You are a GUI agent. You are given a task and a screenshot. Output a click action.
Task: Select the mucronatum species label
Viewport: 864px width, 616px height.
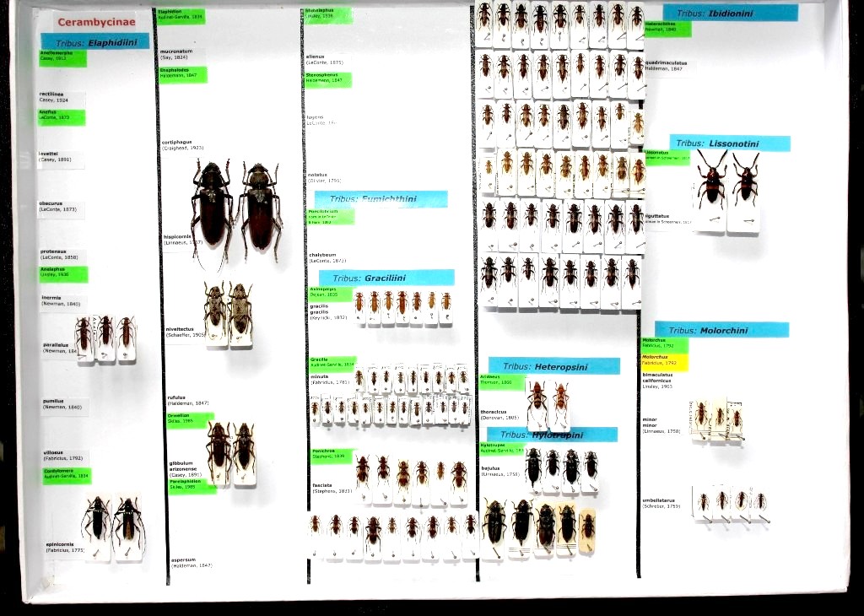177,53
